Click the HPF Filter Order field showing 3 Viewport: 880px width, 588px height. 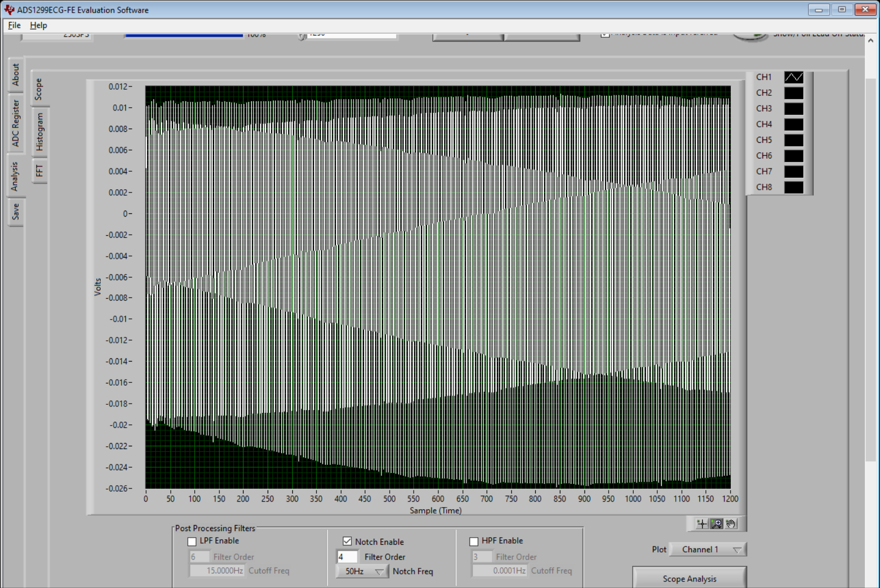pos(482,557)
